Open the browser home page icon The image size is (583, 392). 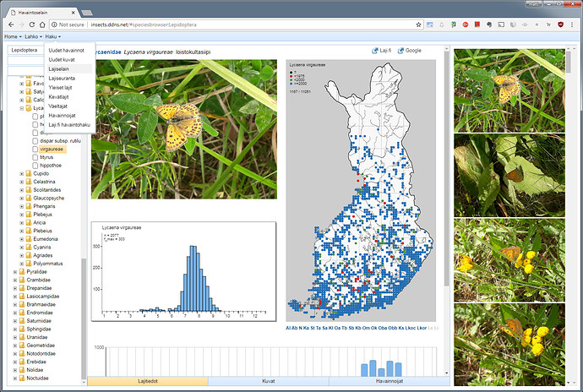42,24
